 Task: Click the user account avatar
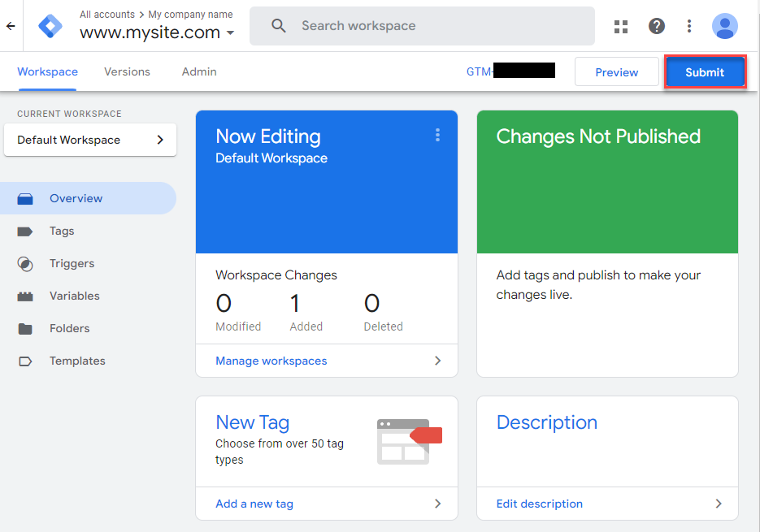[724, 26]
